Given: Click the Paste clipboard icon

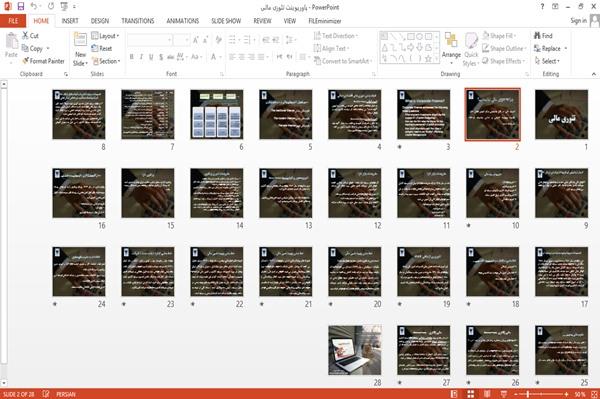Looking at the screenshot, I should click(11, 41).
